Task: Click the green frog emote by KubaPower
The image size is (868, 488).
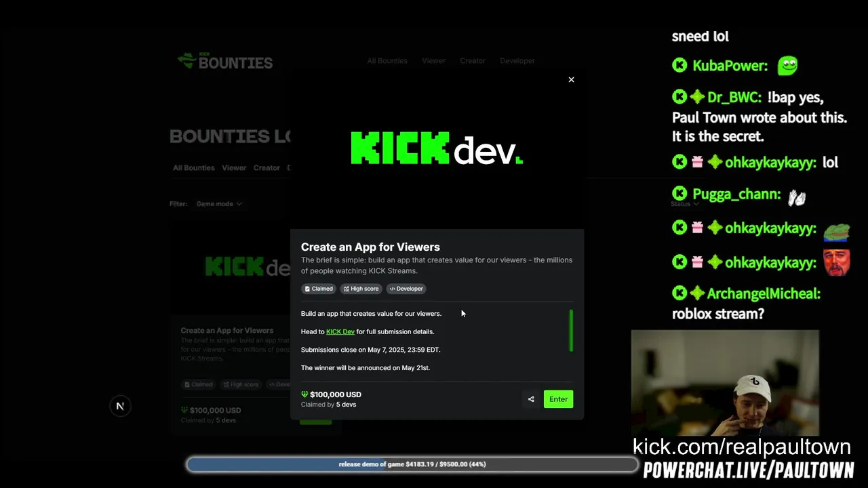Action: [x=787, y=65]
